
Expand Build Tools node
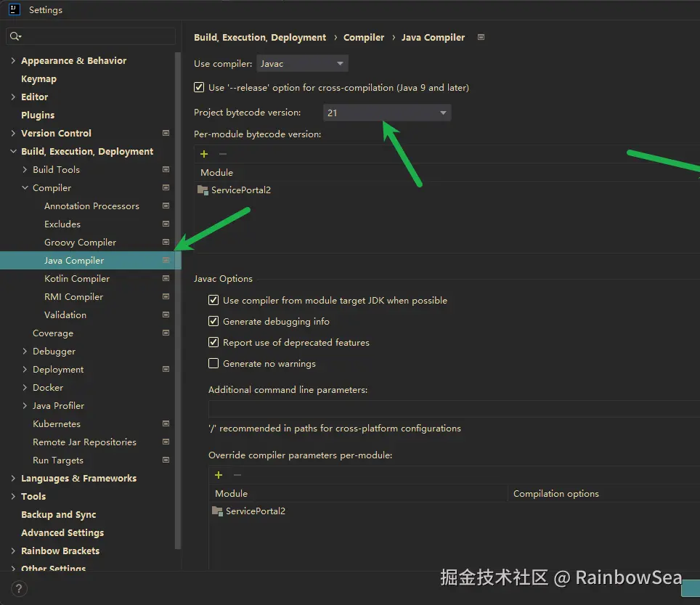[25, 169]
